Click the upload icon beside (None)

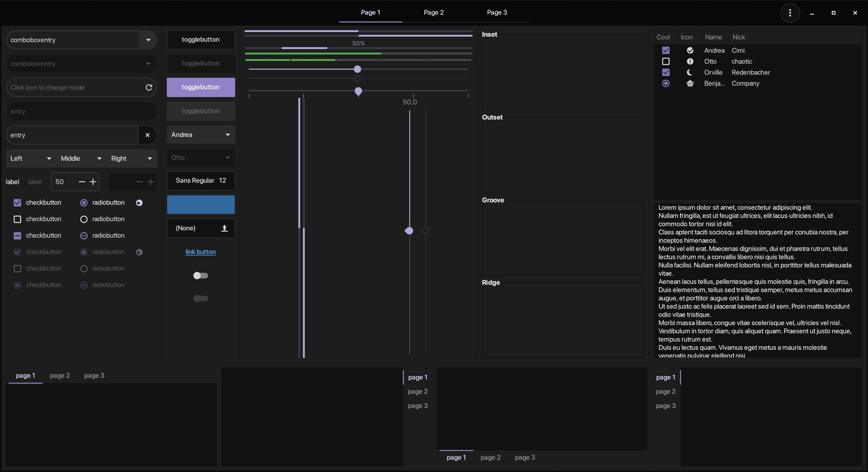(224, 228)
